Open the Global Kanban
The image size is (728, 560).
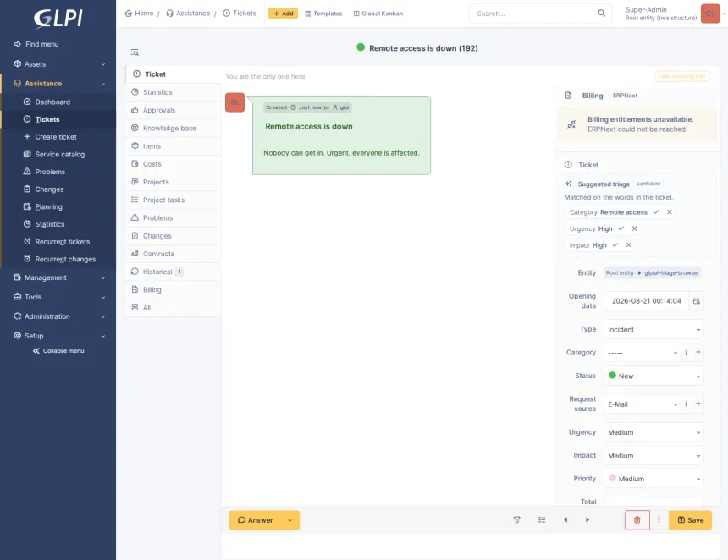pos(378,14)
